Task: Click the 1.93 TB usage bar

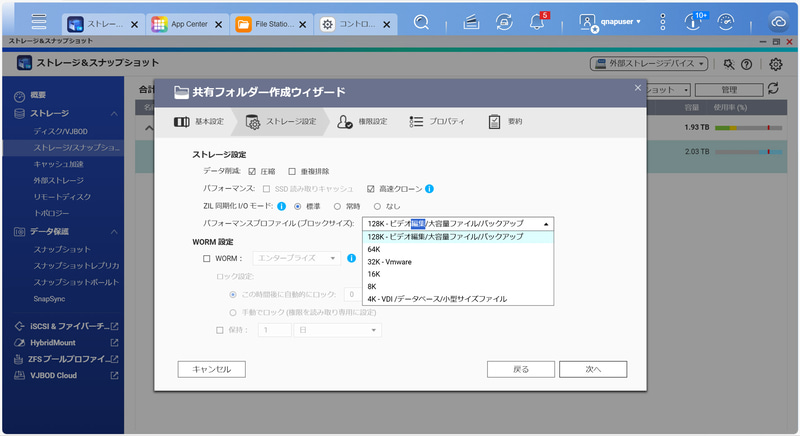Action: (x=748, y=127)
